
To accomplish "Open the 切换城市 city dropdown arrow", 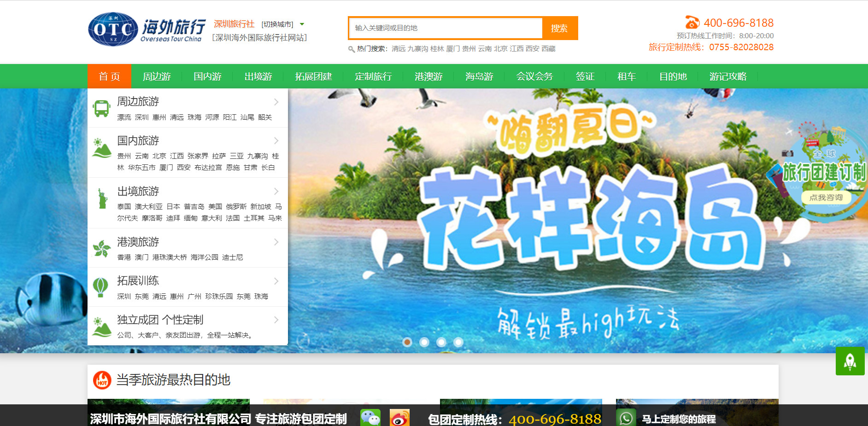I will click(302, 24).
